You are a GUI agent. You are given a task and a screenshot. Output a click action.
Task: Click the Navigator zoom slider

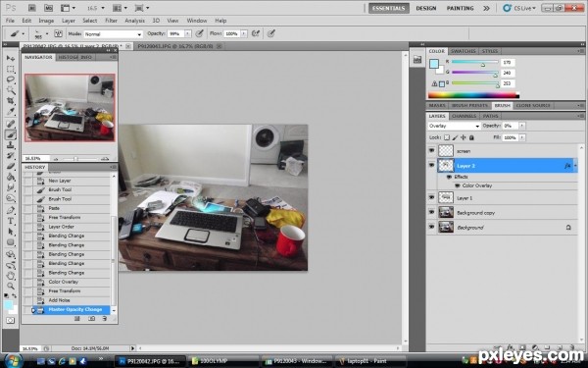point(75,158)
